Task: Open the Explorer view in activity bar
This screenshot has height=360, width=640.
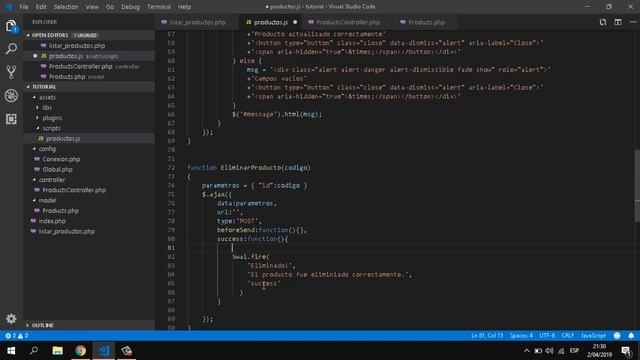Action: point(11,27)
